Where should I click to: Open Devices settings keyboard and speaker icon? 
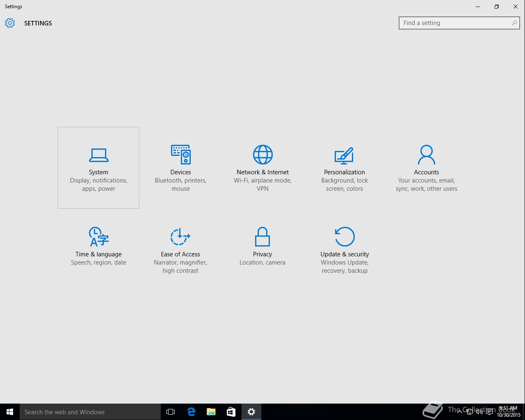pos(180,155)
